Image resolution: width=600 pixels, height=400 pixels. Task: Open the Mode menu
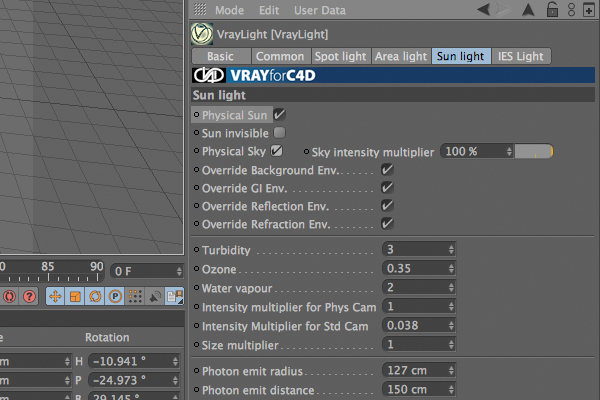pos(229,10)
